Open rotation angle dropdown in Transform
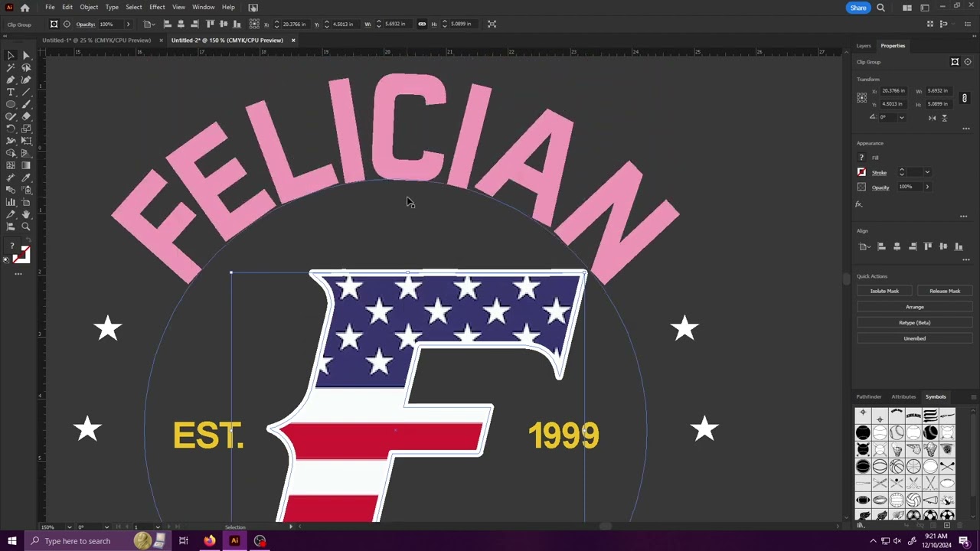Viewport: 980px width, 551px height. click(x=901, y=118)
